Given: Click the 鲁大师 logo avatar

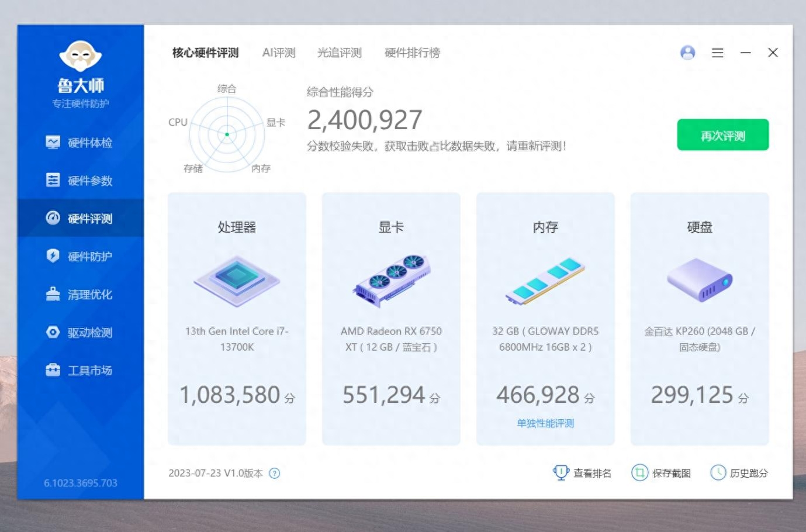Looking at the screenshot, I should 81,56.
